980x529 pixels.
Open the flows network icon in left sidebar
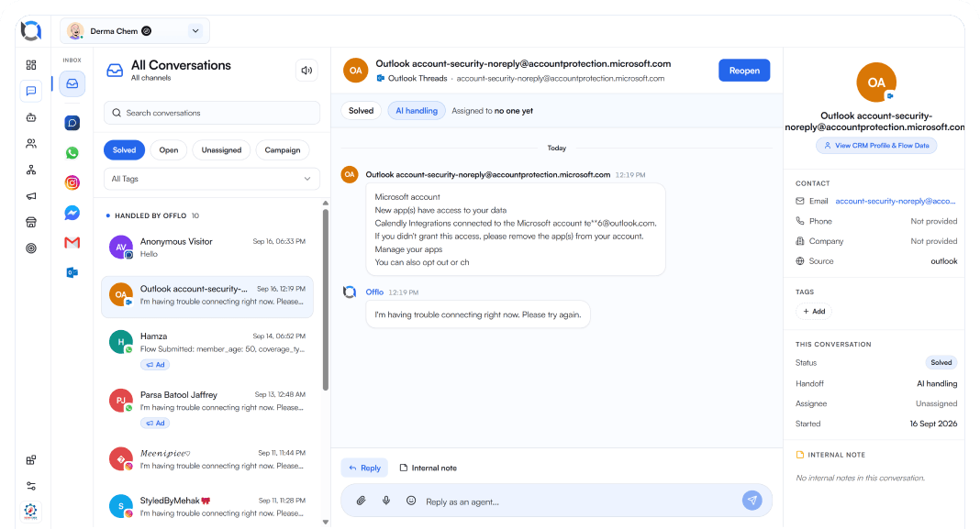pos(31,170)
